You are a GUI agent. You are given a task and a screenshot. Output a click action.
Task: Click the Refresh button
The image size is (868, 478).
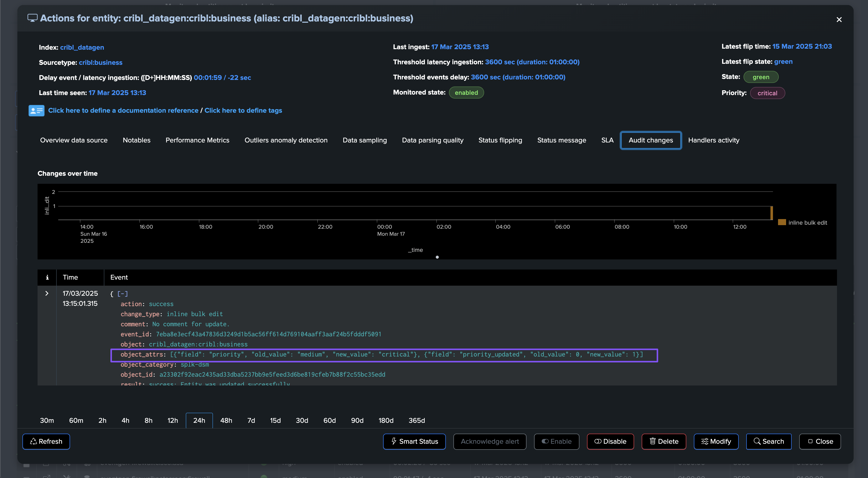click(46, 442)
